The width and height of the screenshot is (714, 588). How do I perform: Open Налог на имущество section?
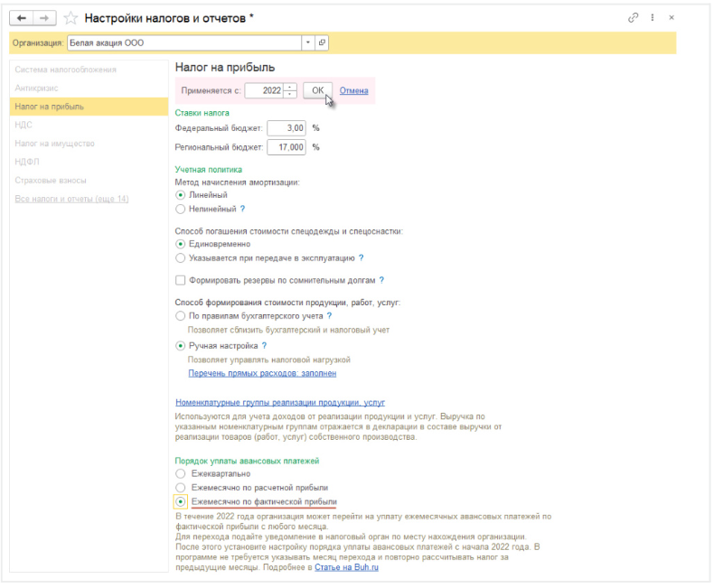point(54,144)
